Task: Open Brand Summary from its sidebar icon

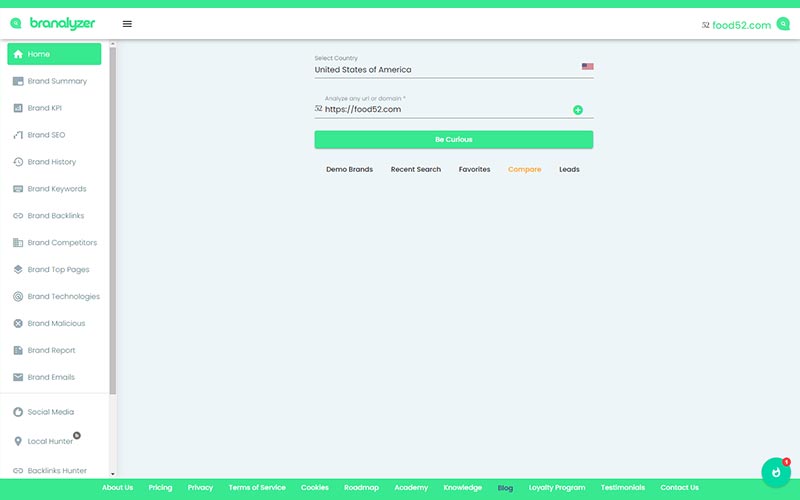Action: click(18, 81)
